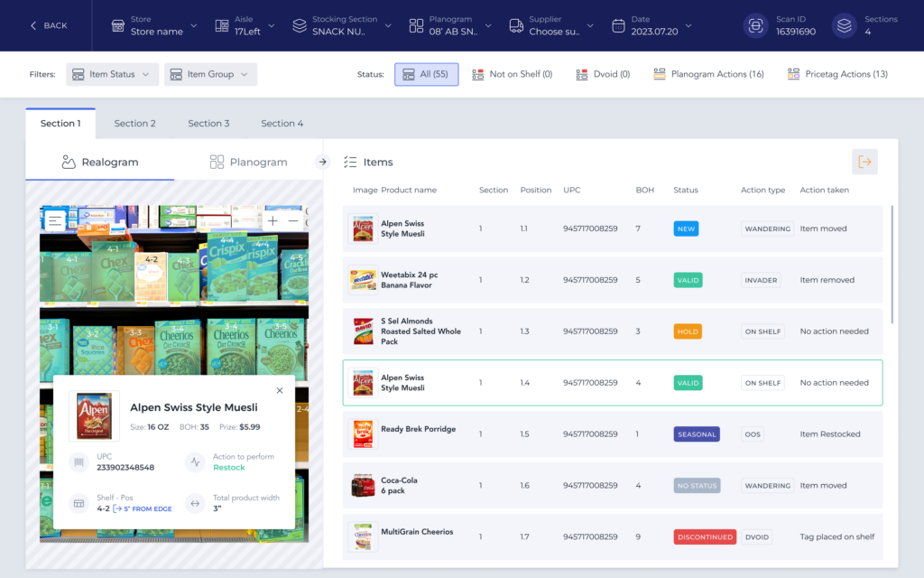Image resolution: width=924 pixels, height=578 pixels.
Task: Click arrow icon next to Planogram tab
Action: pyautogui.click(x=322, y=163)
